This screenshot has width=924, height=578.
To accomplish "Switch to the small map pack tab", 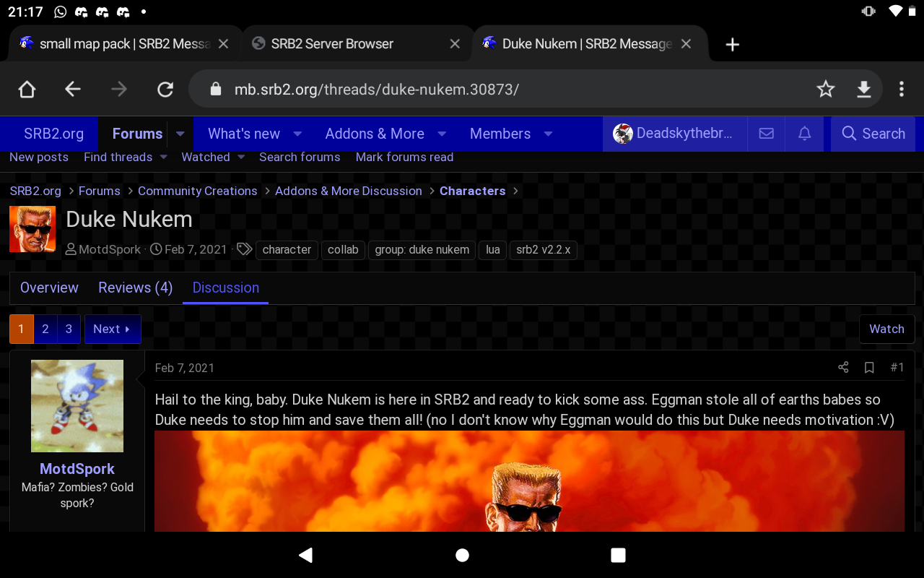I will [x=124, y=44].
